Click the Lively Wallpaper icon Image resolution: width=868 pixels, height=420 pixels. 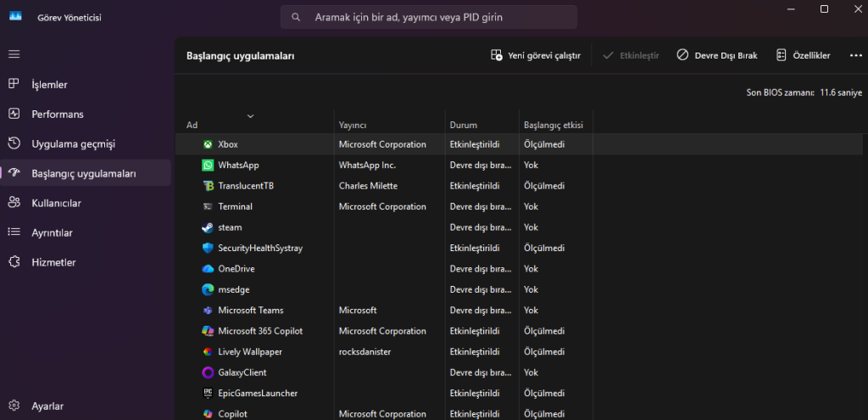(x=208, y=352)
